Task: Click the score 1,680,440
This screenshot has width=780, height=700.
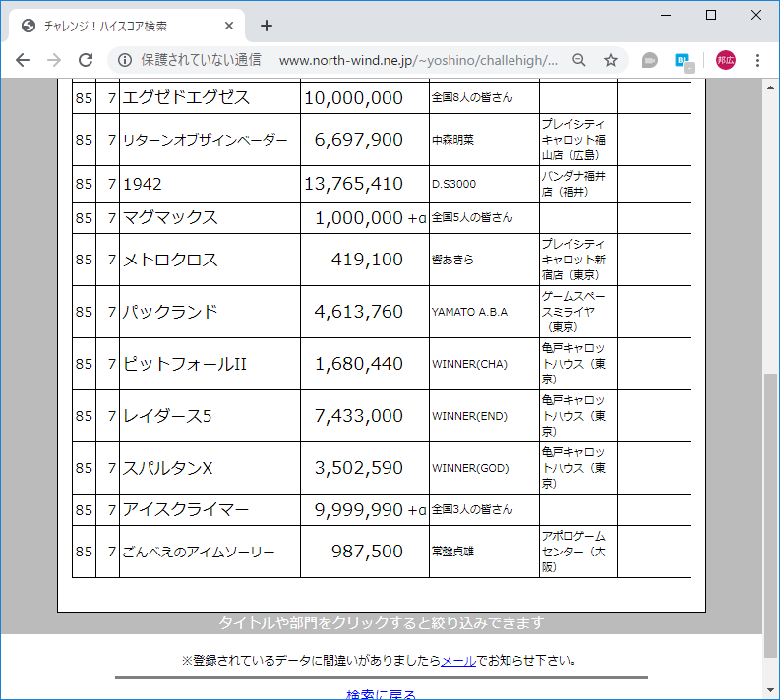Action: coord(359,364)
